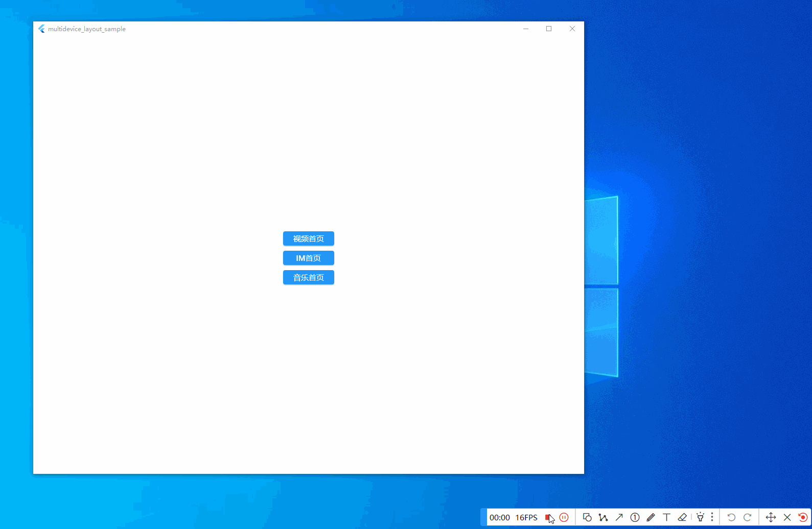Close the multidevice_layout_sample window

(572, 29)
